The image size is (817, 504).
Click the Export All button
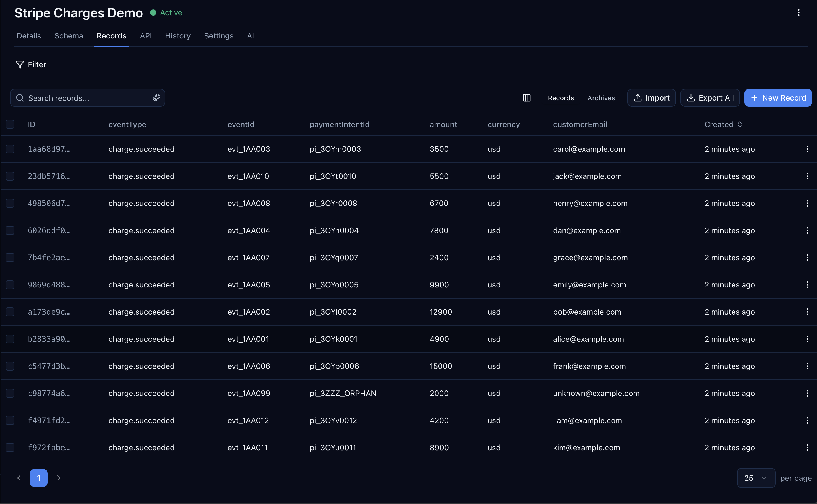(710, 98)
